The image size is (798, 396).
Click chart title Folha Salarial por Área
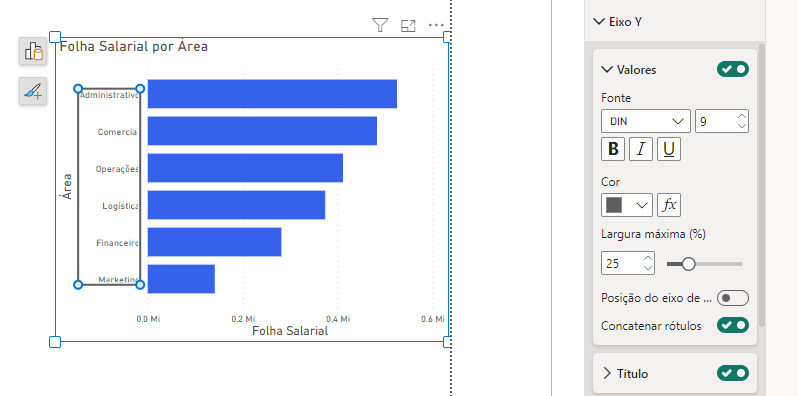tap(134, 47)
